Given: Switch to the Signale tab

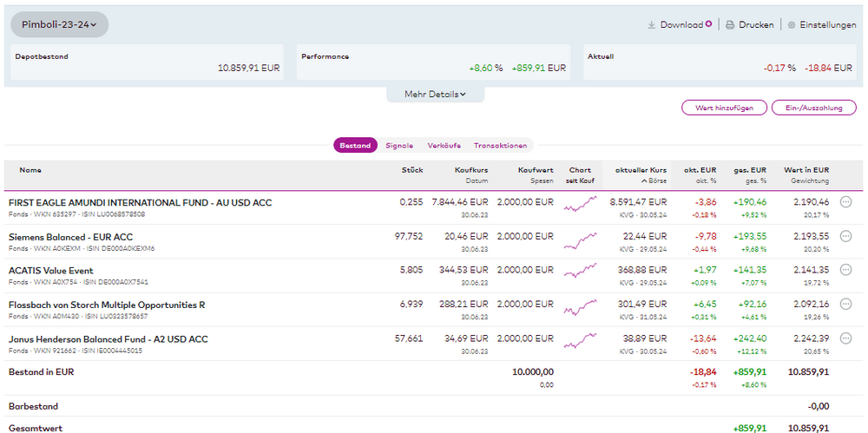Looking at the screenshot, I should [x=399, y=146].
